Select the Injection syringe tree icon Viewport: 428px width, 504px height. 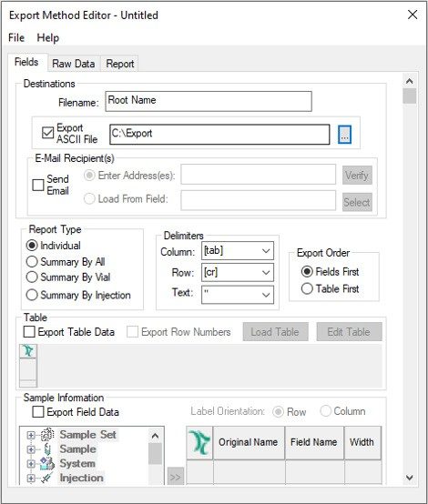(47, 478)
